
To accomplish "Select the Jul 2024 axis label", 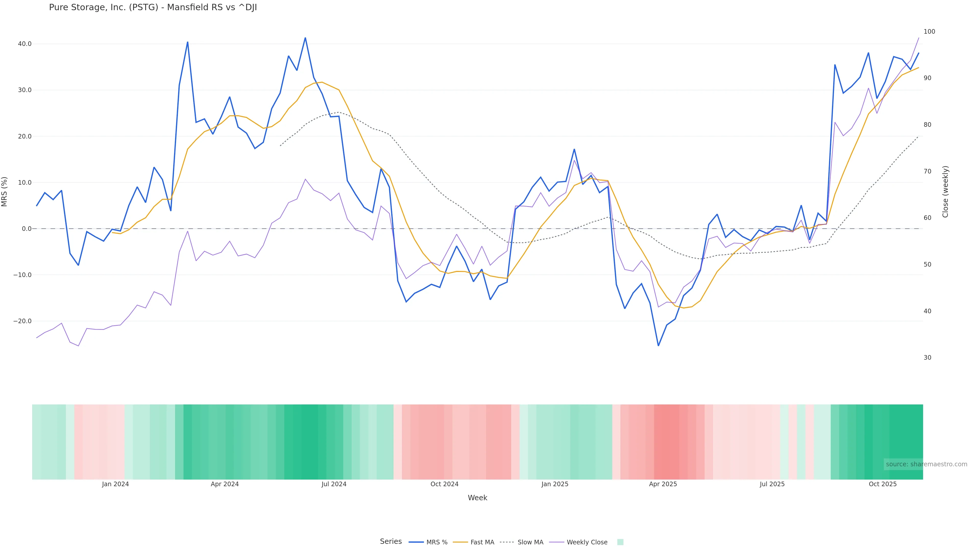I will point(334,484).
